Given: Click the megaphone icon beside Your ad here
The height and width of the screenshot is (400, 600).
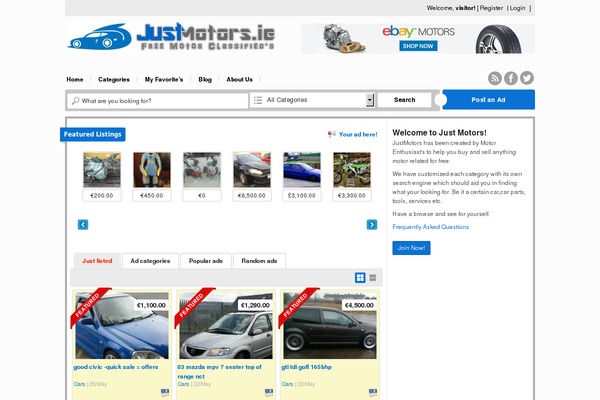Looking at the screenshot, I should click(x=332, y=134).
